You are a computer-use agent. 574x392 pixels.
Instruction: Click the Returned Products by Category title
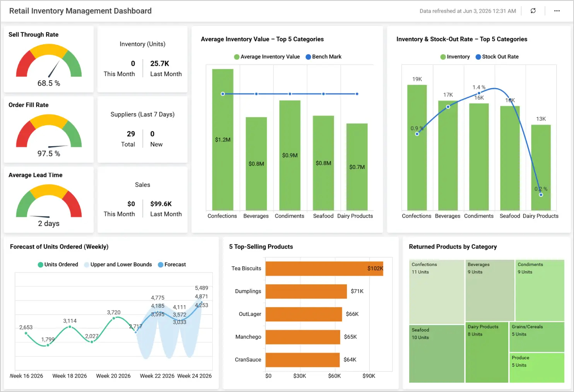pyautogui.click(x=453, y=247)
